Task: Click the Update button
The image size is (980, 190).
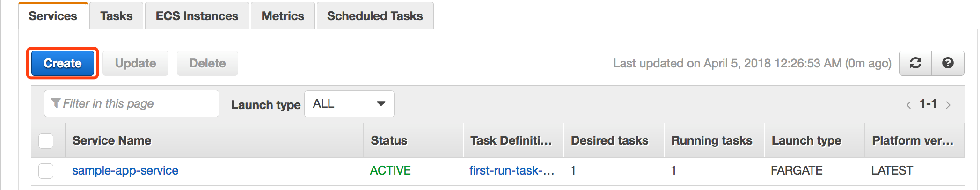Action: pyautogui.click(x=135, y=63)
